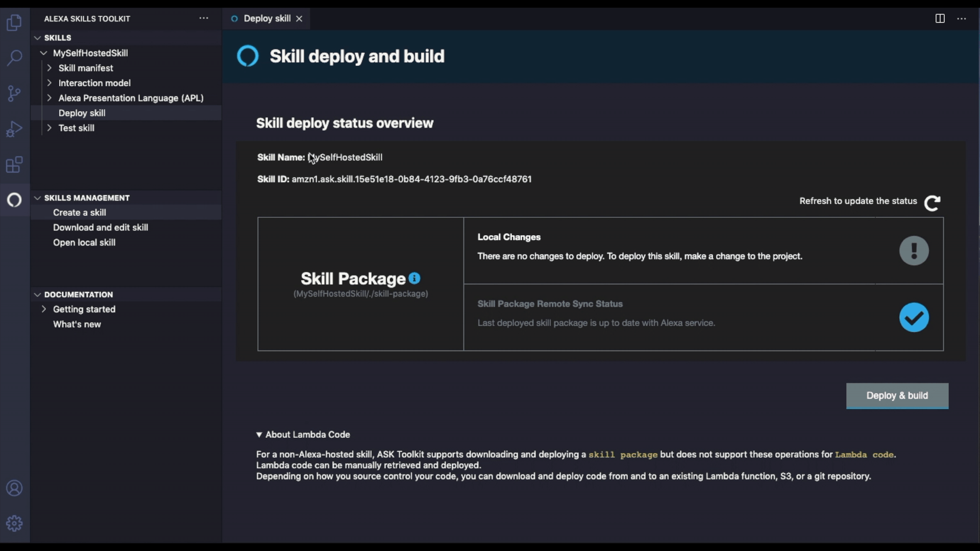Expand the Skill manifest tree node
Screen dimensions: 980x551
pos(50,68)
